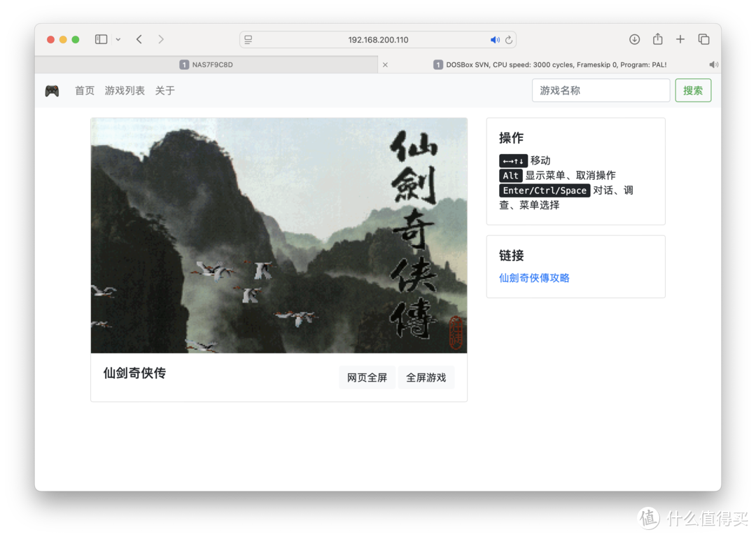The height and width of the screenshot is (537, 756).
Task: Mute the speaker icon in the address bar
Action: (x=495, y=39)
